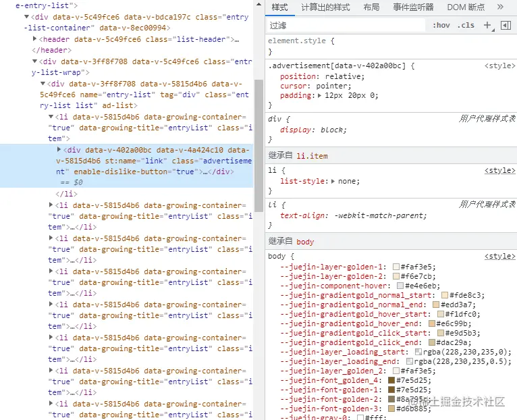Image resolution: width=517 pixels, height=420 pixels.
Task: Collapse the entry-list-wrap div node
Action: 34,61
